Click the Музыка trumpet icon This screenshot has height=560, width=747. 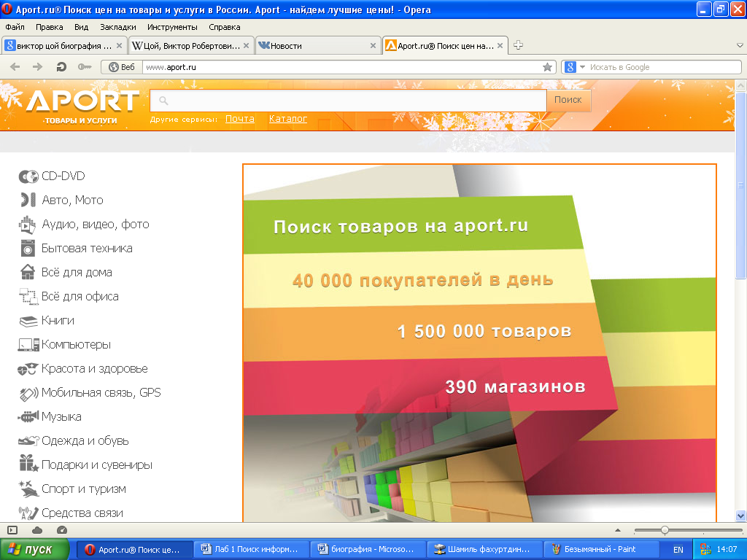pyautogui.click(x=28, y=417)
